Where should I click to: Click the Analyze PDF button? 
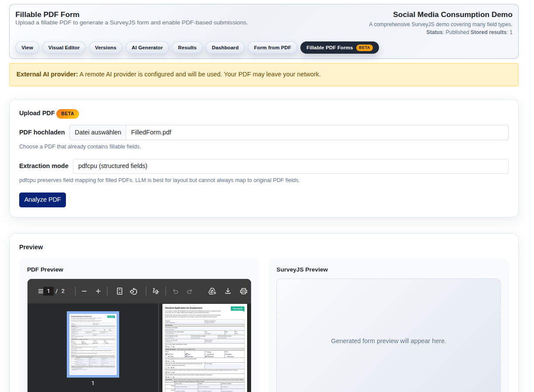[42, 199]
